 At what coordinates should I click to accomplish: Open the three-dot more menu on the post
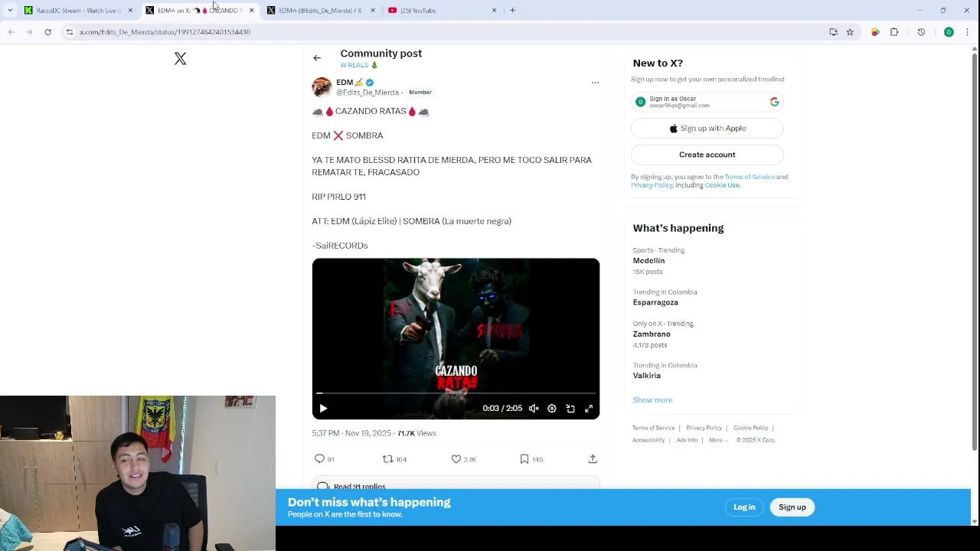(595, 83)
